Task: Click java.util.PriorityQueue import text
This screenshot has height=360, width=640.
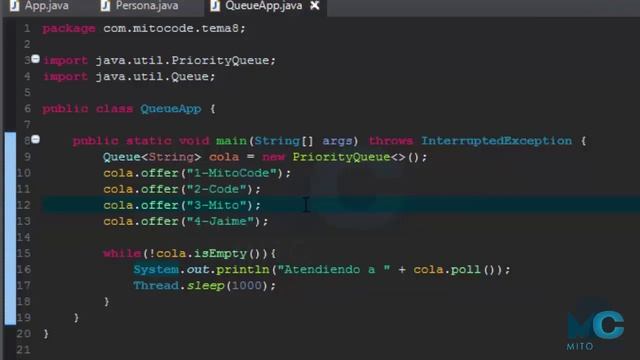Action: pos(182,61)
